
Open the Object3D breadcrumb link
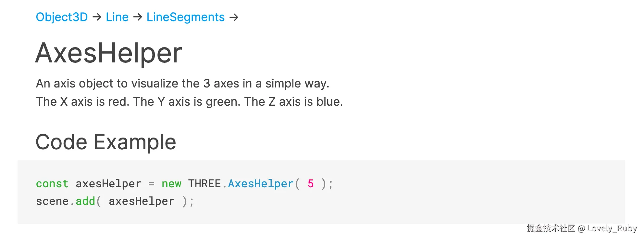pyautogui.click(x=62, y=17)
